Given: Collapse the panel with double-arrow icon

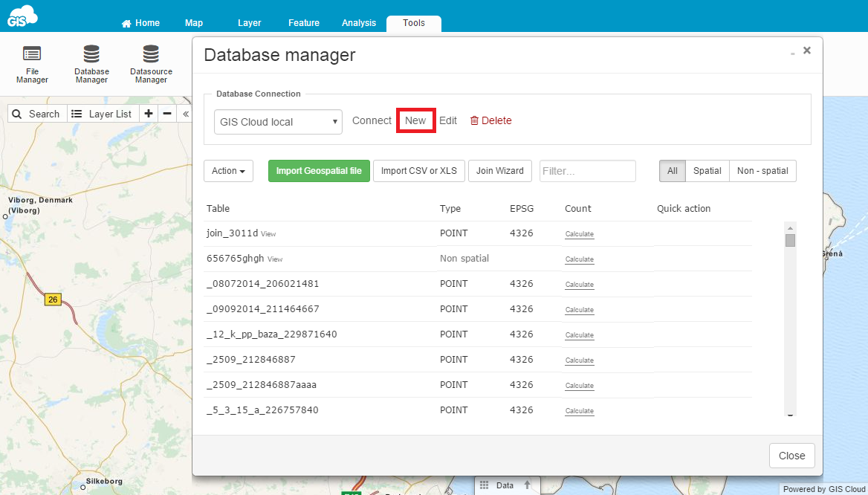Looking at the screenshot, I should tap(186, 114).
